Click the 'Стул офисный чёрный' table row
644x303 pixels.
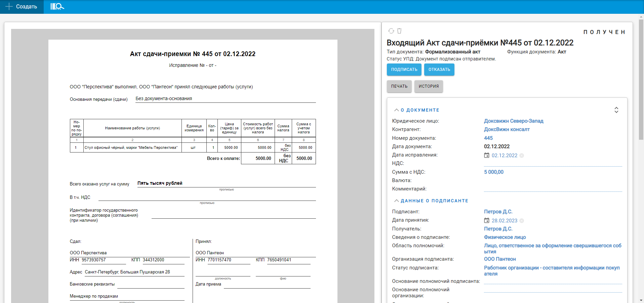193,147
